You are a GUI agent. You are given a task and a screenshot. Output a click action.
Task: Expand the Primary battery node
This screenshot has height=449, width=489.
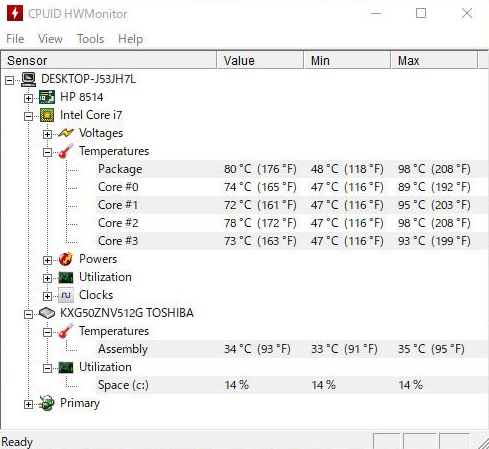pos(28,404)
